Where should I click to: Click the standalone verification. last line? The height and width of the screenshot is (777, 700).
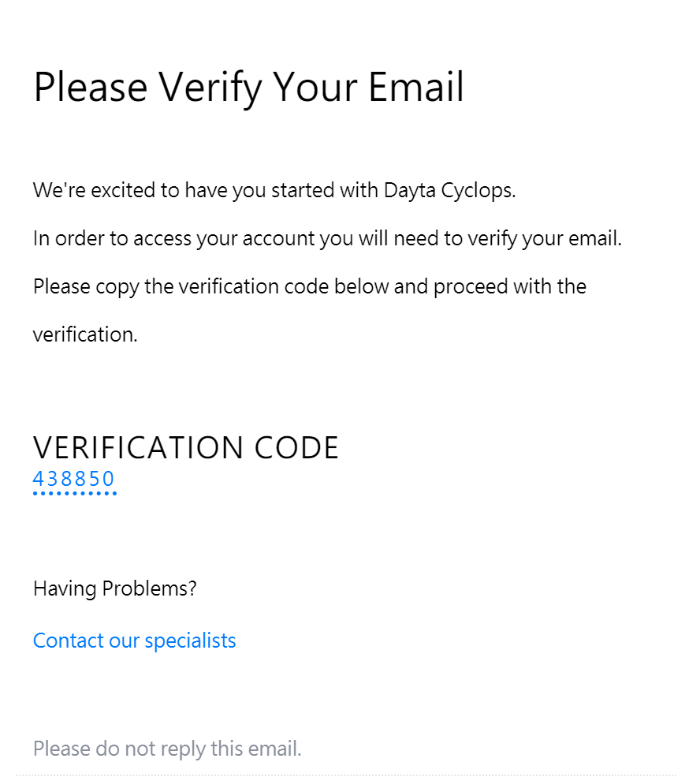84,334
